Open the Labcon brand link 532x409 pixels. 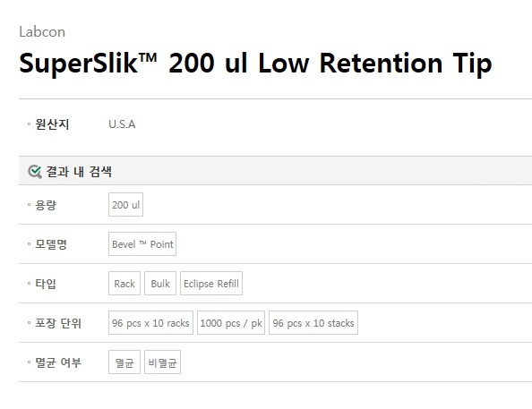tap(42, 32)
